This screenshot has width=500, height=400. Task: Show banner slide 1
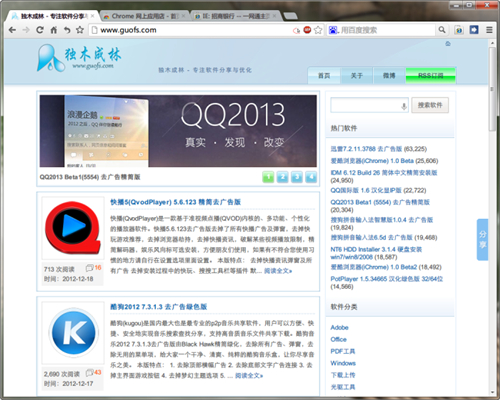click(268, 177)
